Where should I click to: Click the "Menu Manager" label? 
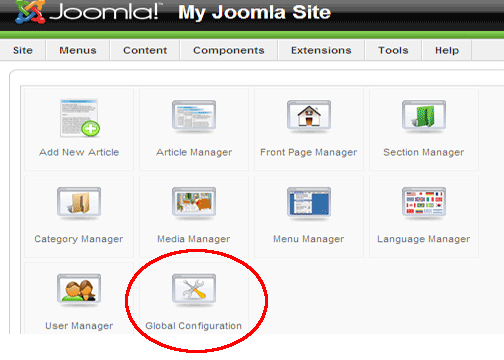[x=309, y=239]
